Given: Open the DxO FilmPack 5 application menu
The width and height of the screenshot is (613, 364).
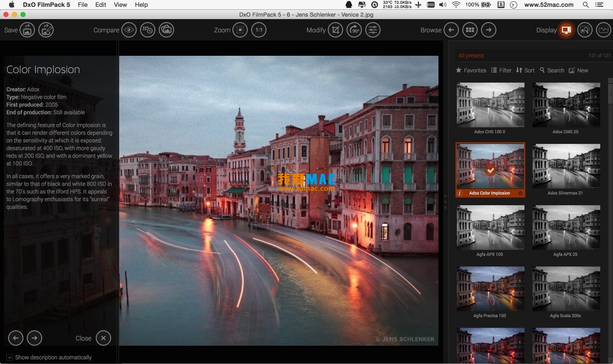Looking at the screenshot, I should coord(46,5).
